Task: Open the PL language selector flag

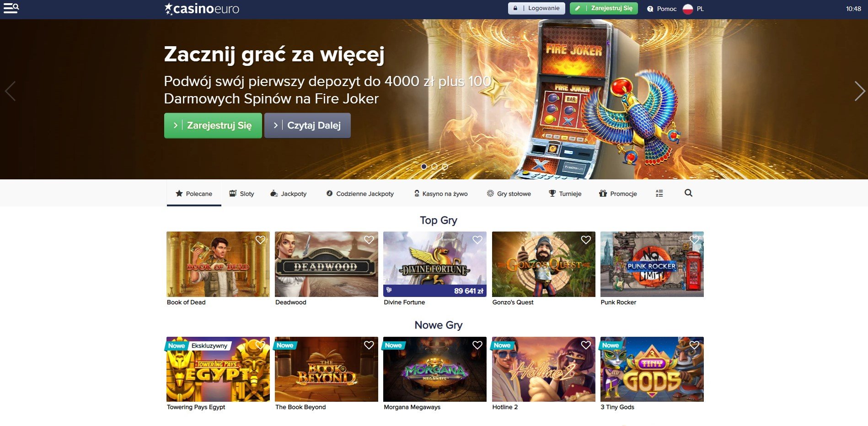Action: point(687,9)
